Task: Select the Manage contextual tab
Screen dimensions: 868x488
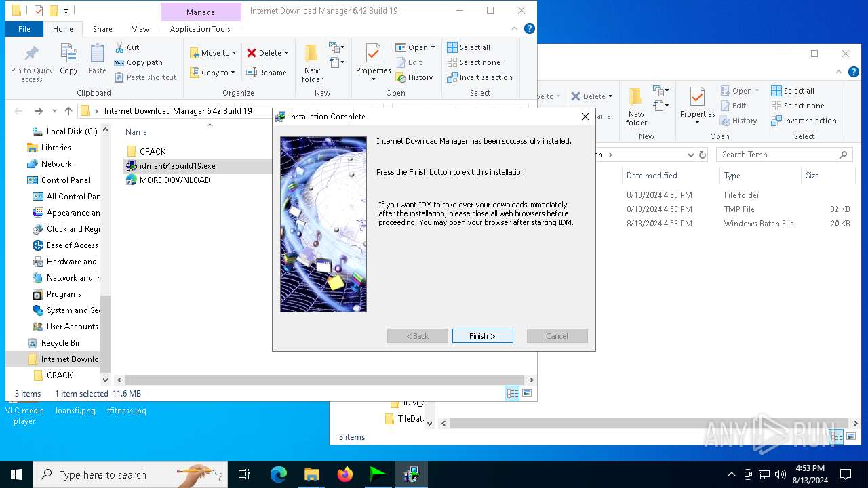Action: (x=201, y=12)
